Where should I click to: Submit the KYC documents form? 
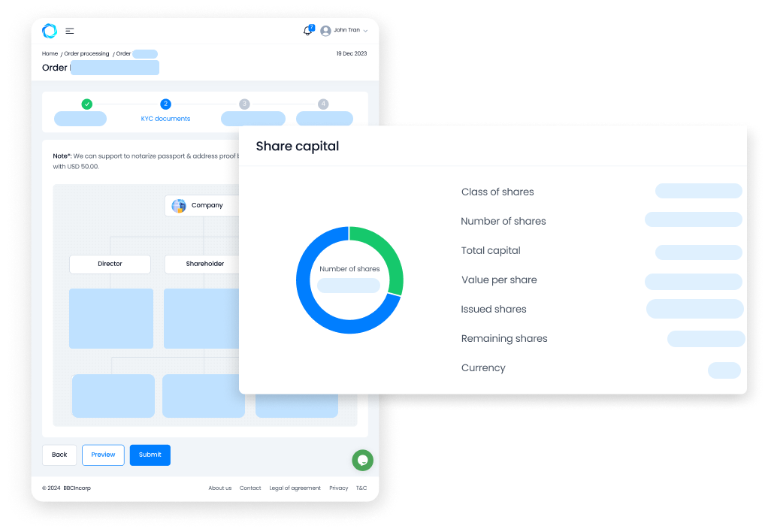pos(150,455)
